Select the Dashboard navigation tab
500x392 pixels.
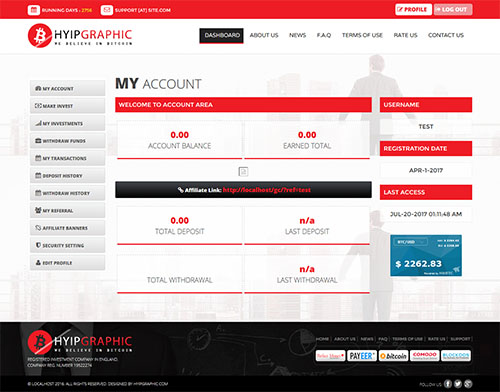pyautogui.click(x=222, y=35)
